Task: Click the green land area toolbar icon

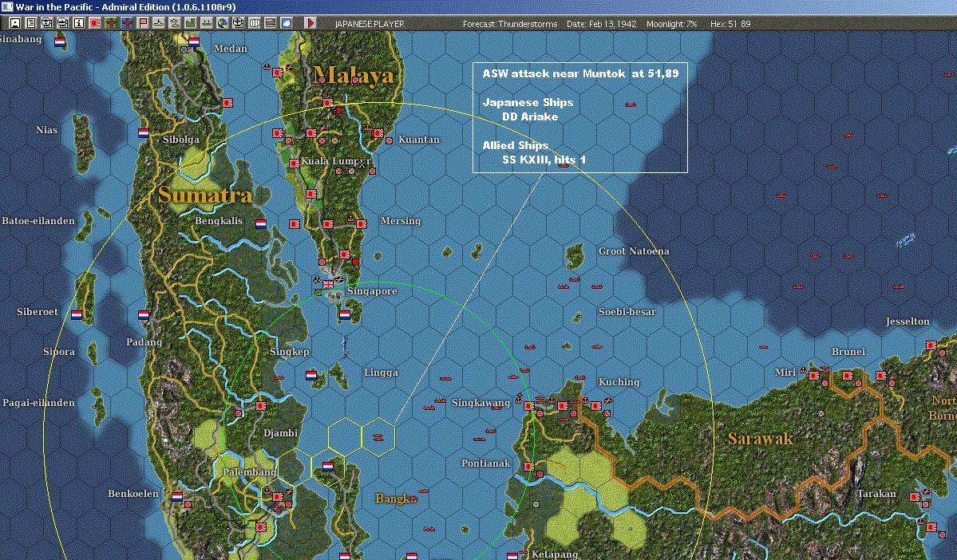Action: pos(191,23)
